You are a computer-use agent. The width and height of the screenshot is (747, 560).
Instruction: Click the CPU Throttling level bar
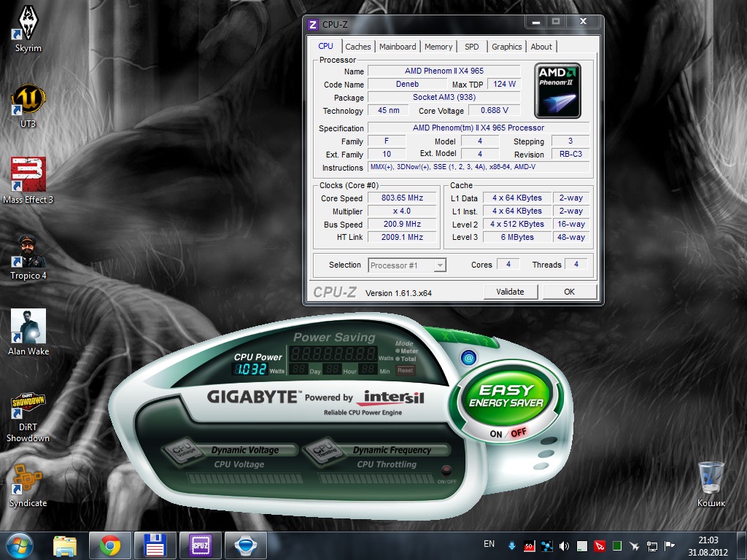[x=376, y=478]
